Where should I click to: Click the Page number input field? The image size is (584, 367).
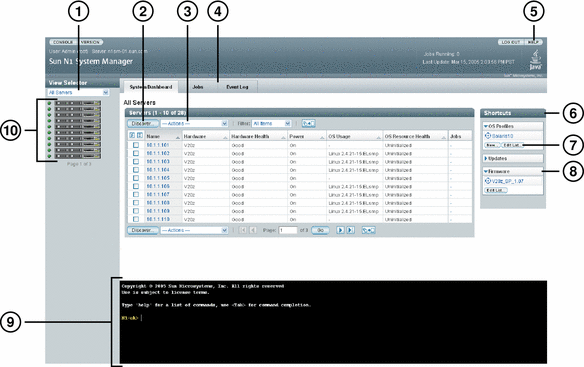coord(288,230)
